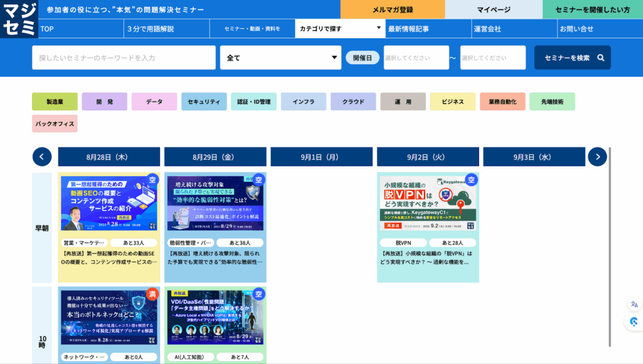Select 3分で用語解説 in the navigation bar
The width and height of the screenshot is (643, 364).
150,28
